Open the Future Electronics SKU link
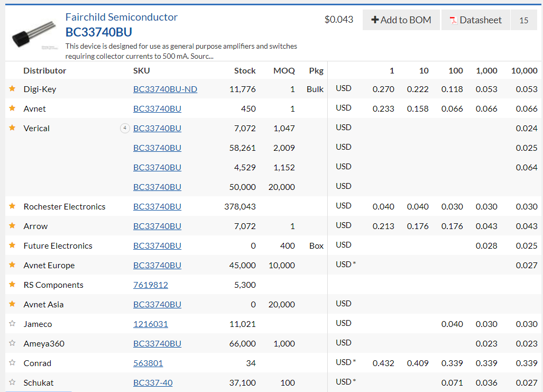543x392 pixels. click(157, 246)
